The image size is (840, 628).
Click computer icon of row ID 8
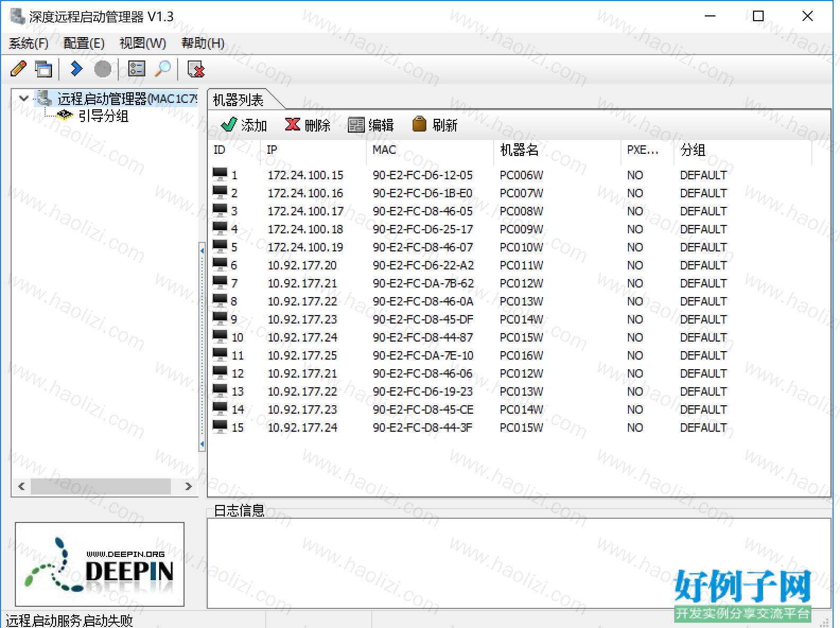[x=220, y=300]
